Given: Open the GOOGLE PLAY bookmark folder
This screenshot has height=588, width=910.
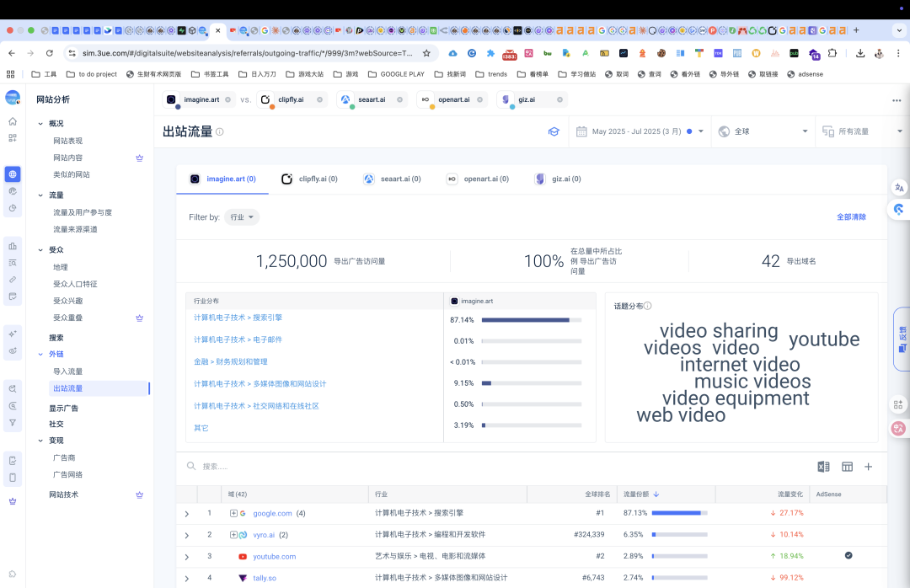Looking at the screenshot, I should click(396, 74).
